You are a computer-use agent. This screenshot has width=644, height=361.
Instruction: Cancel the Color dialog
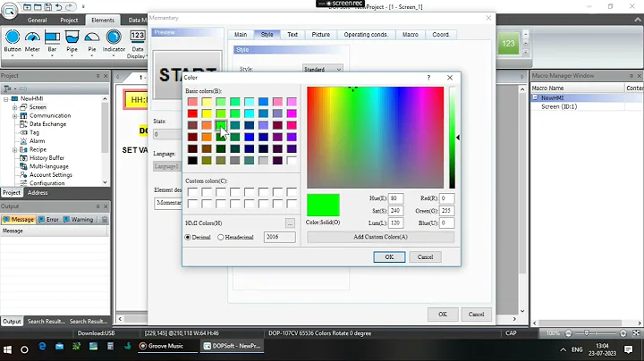click(x=425, y=257)
